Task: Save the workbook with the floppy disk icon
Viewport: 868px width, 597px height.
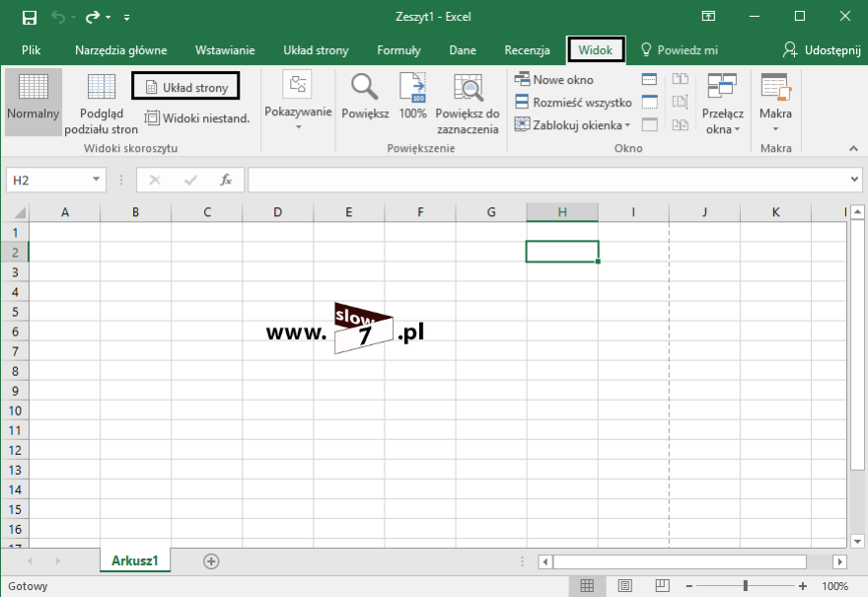Action: tap(30, 17)
